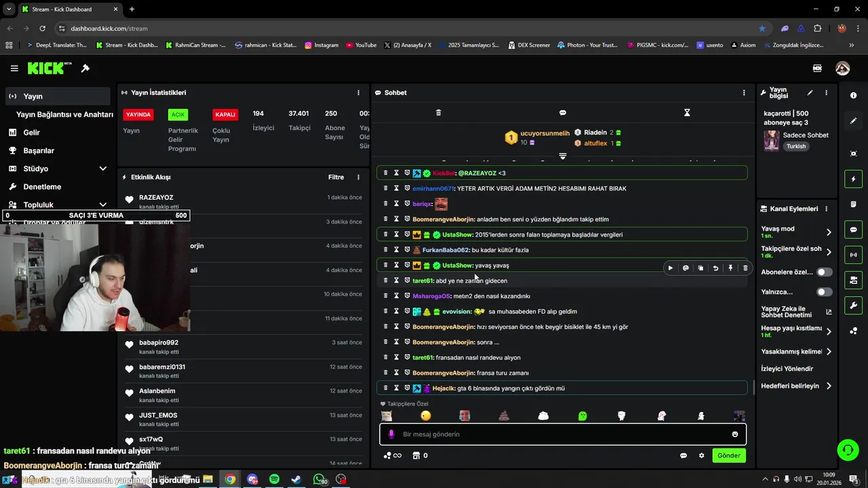Open Yayın bilgisi three-dot menu
This screenshot has width=868, height=488.
tap(826, 93)
